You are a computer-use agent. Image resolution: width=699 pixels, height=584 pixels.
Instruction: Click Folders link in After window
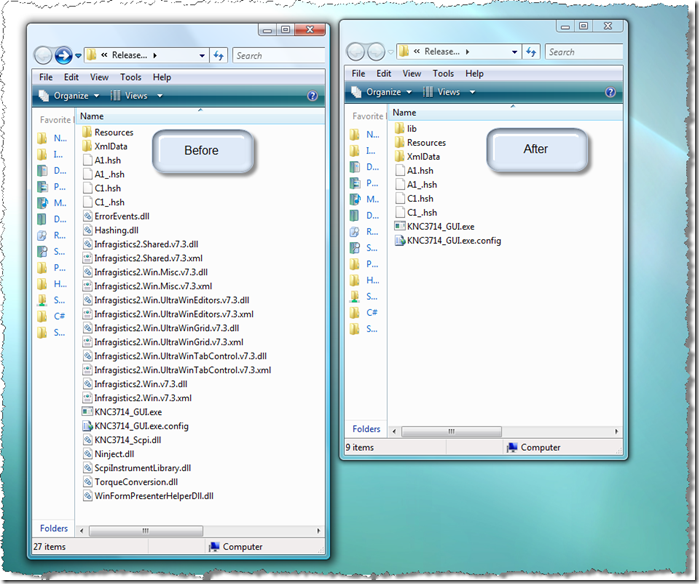366,429
